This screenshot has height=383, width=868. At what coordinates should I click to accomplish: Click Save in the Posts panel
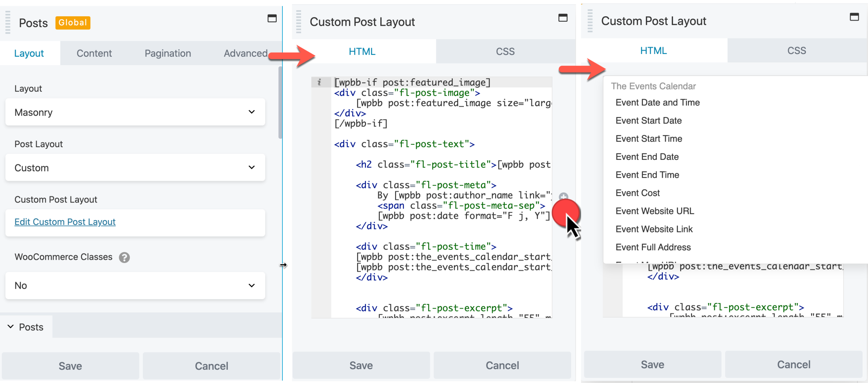click(71, 366)
